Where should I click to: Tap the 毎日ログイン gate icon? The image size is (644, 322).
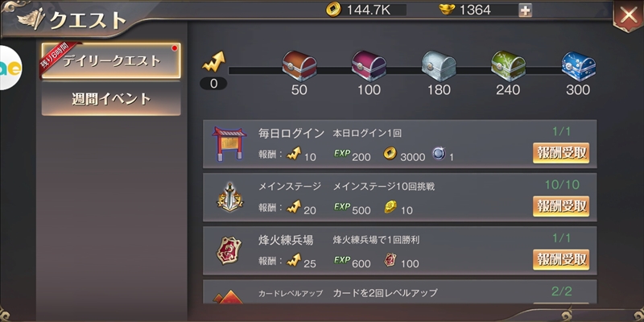click(x=229, y=144)
